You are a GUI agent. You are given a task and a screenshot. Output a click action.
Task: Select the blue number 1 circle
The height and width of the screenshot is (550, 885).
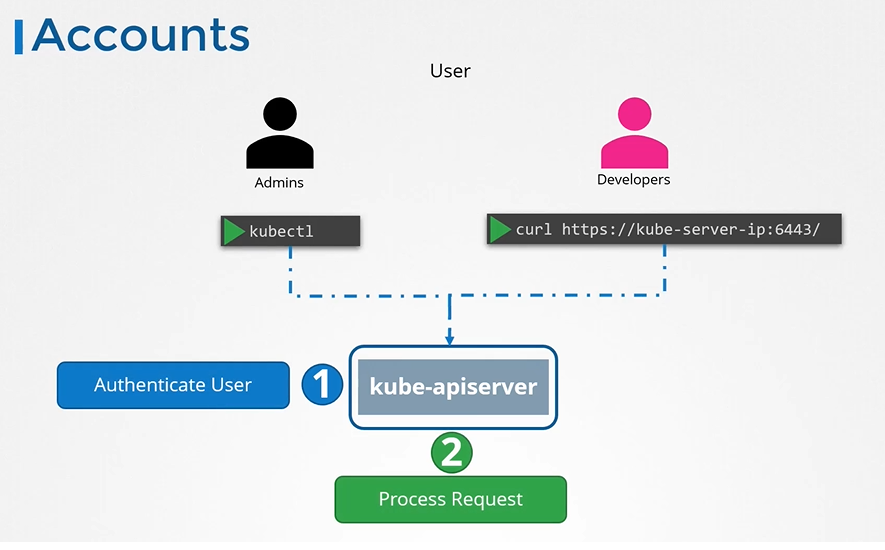(322, 385)
